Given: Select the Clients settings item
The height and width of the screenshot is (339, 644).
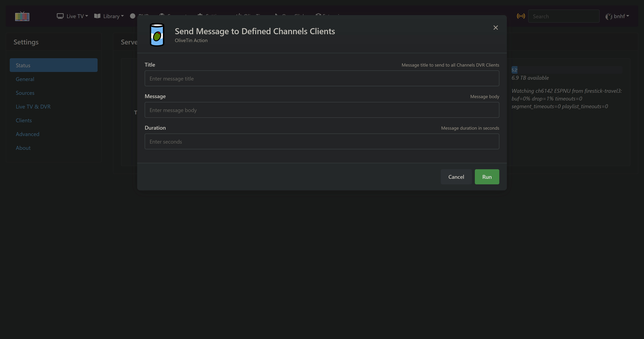Looking at the screenshot, I should click(24, 120).
